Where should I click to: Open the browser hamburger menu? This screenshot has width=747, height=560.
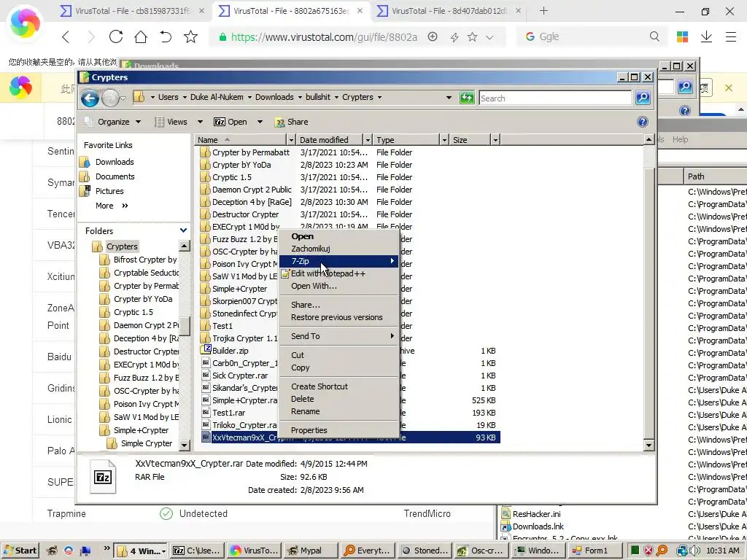(x=731, y=36)
